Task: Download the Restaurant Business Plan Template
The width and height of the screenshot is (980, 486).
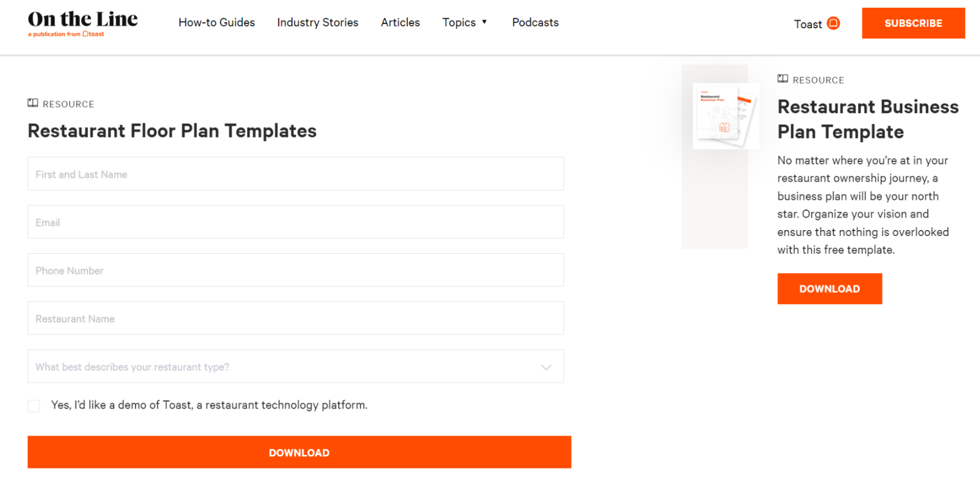Action: click(x=829, y=289)
